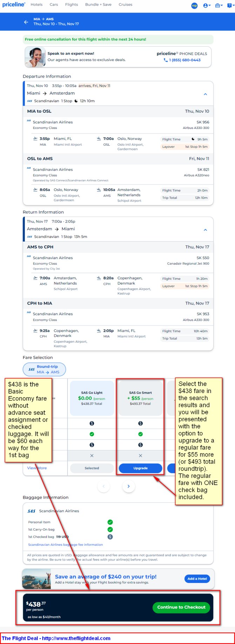Open the Cars tab
235x644 pixels.
pos(54,5)
